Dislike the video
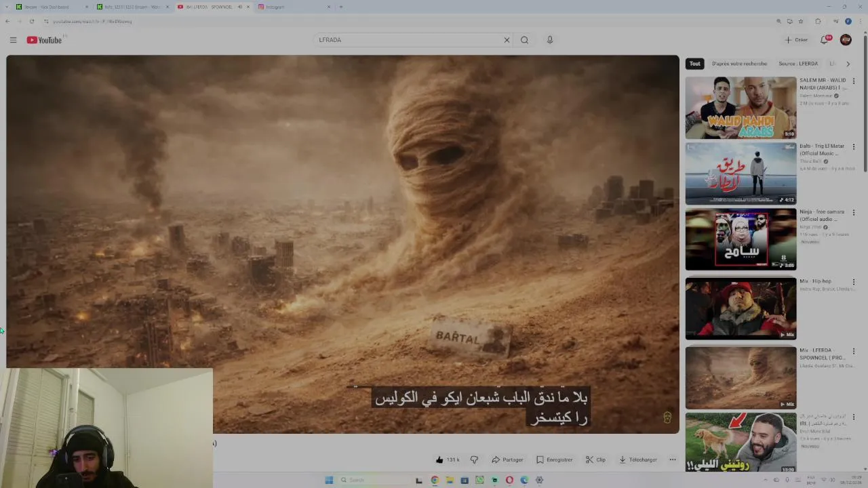This screenshot has height=488, width=868. coord(474,460)
